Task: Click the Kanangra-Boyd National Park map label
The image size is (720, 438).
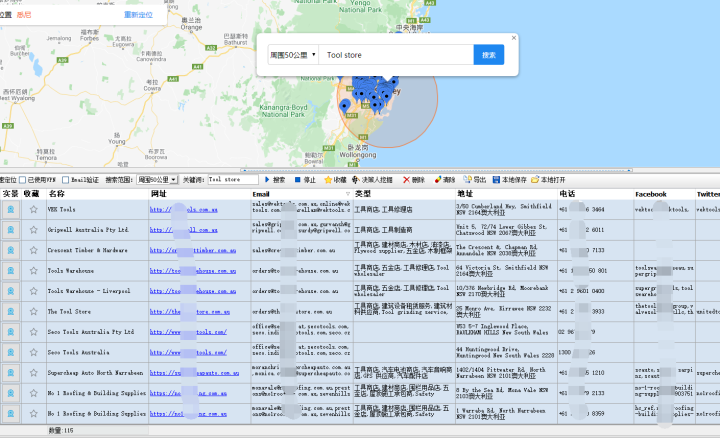Action: click(x=283, y=111)
